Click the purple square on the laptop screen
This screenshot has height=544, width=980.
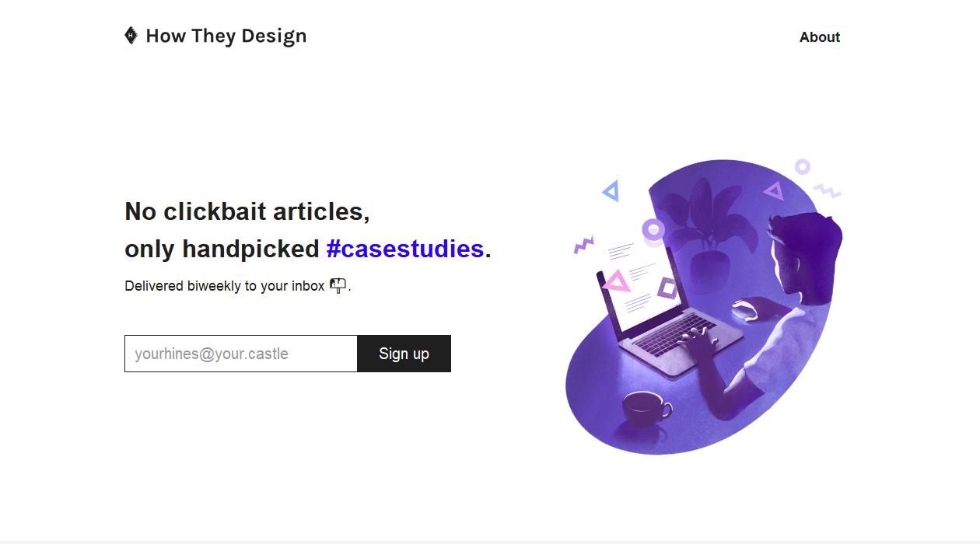[x=667, y=288]
